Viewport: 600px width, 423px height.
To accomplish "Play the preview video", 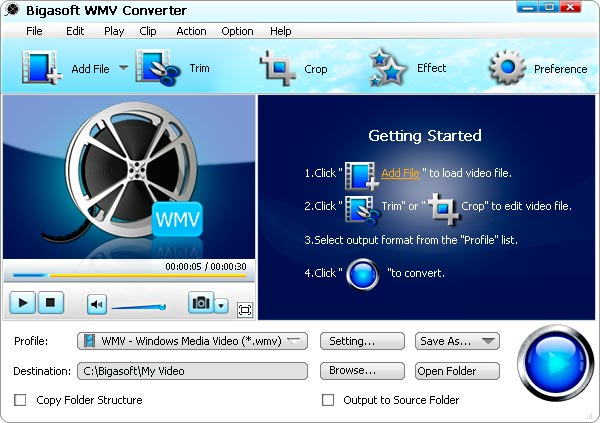I will click(23, 303).
